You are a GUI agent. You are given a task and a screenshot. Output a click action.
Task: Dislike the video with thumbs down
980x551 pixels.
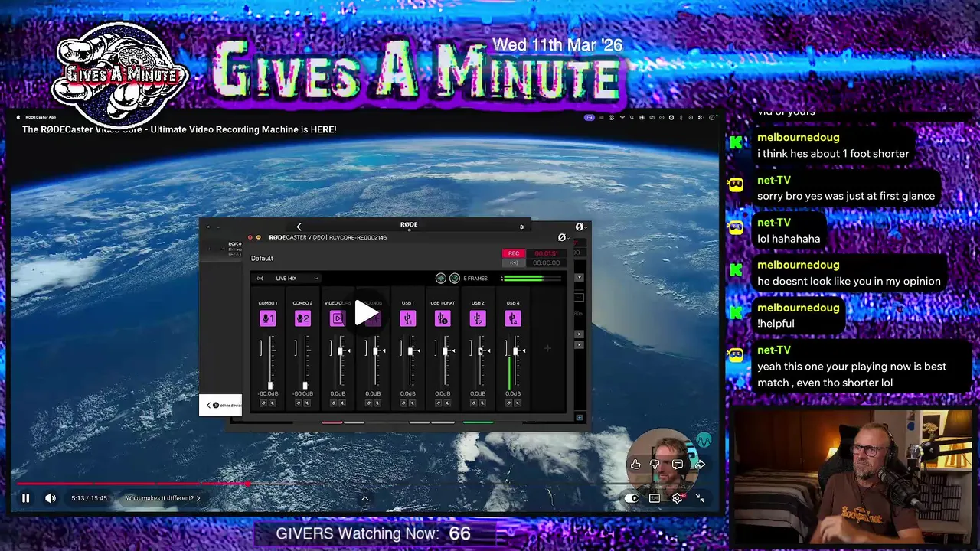coord(655,464)
